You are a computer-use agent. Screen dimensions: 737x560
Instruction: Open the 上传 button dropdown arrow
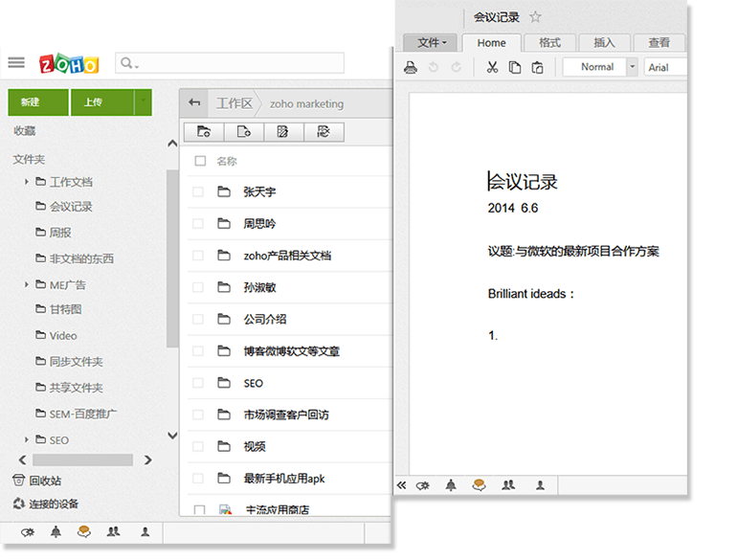143,101
